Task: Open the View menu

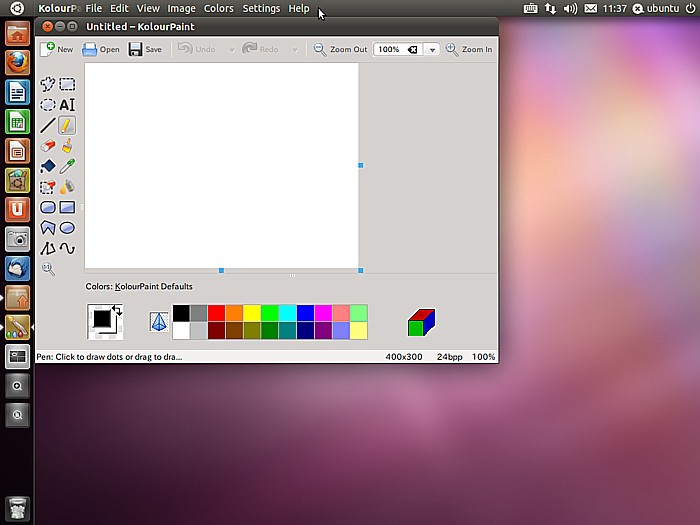Action: (148, 8)
